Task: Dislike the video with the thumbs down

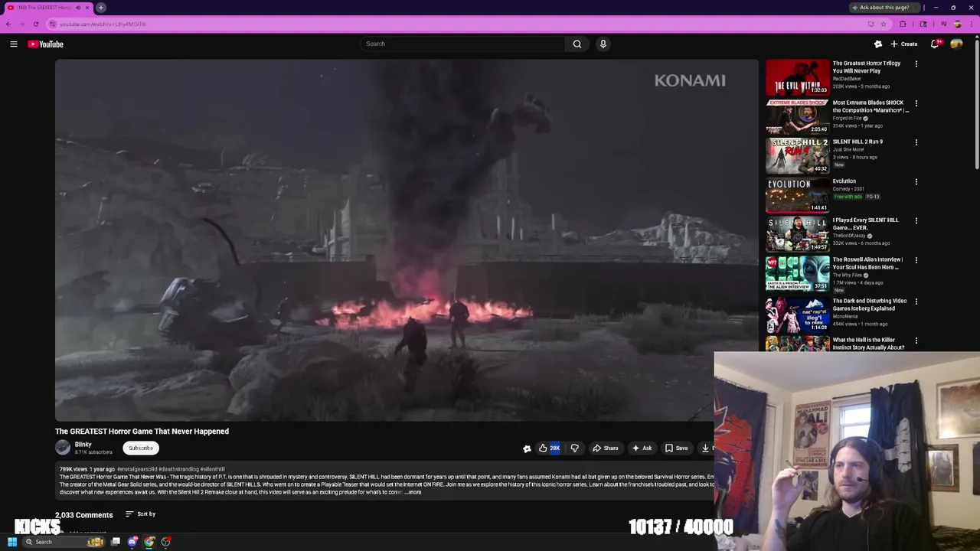Action: click(x=574, y=448)
